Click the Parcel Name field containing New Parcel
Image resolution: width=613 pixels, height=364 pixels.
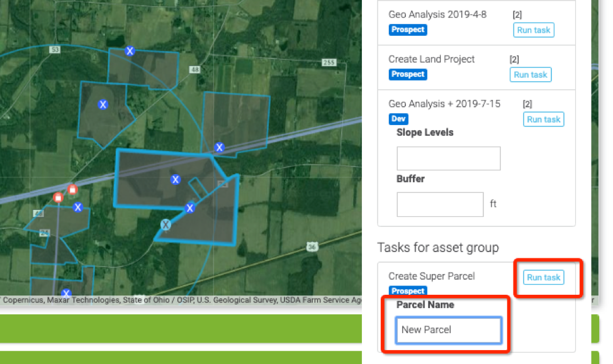[448, 330]
